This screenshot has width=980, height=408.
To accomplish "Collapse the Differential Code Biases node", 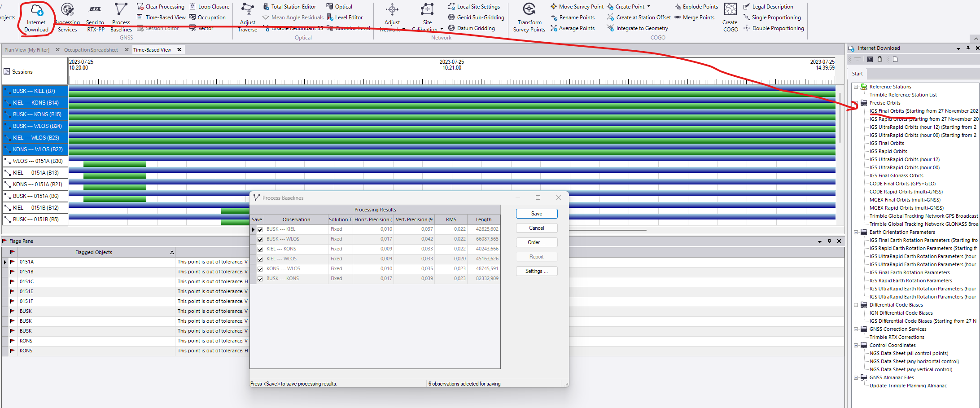I will click(856, 305).
